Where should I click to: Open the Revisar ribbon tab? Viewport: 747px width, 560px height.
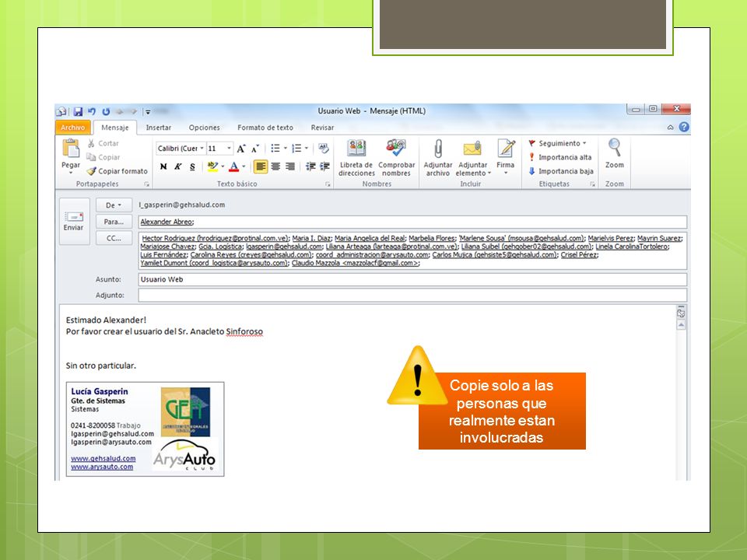tap(322, 128)
